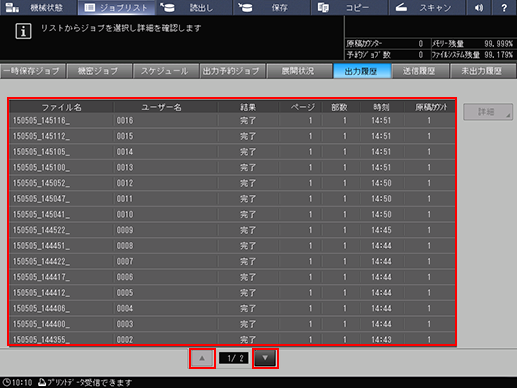The image size is (517, 388).
Task: Click time 14:45 cell
Action: tap(382, 230)
